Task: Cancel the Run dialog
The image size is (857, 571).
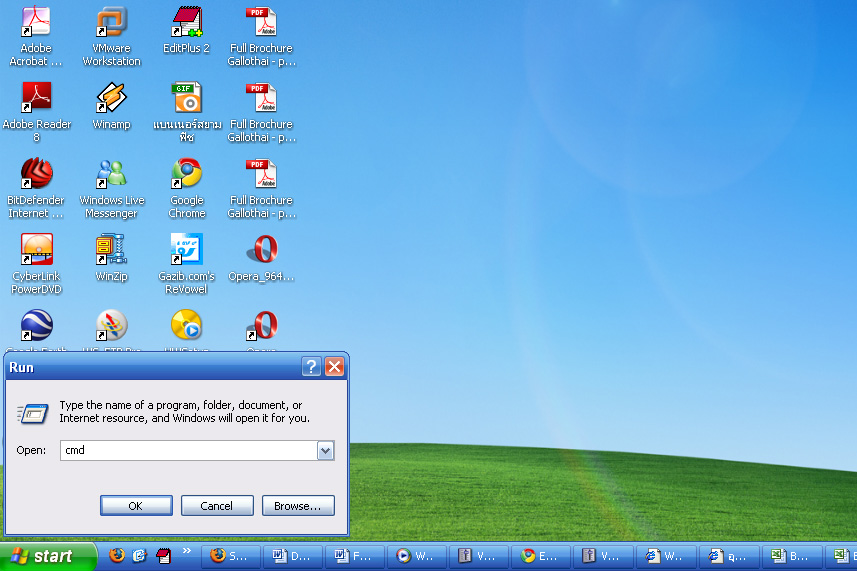Action: pyautogui.click(x=217, y=506)
